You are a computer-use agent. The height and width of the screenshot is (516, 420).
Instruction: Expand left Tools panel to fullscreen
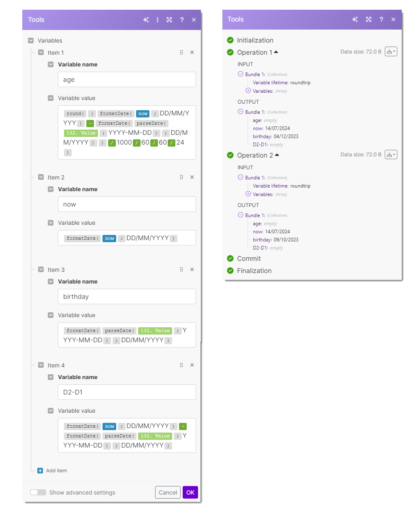169,20
